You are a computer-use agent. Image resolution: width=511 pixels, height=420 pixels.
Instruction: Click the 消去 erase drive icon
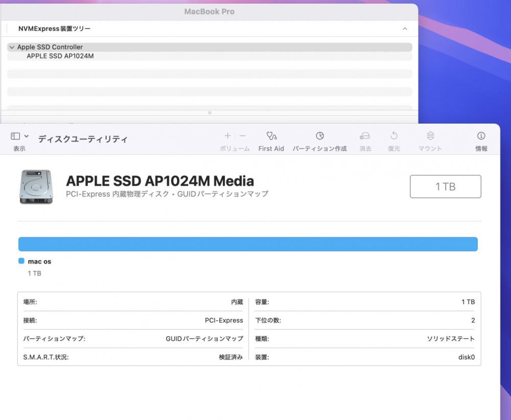pyautogui.click(x=365, y=135)
